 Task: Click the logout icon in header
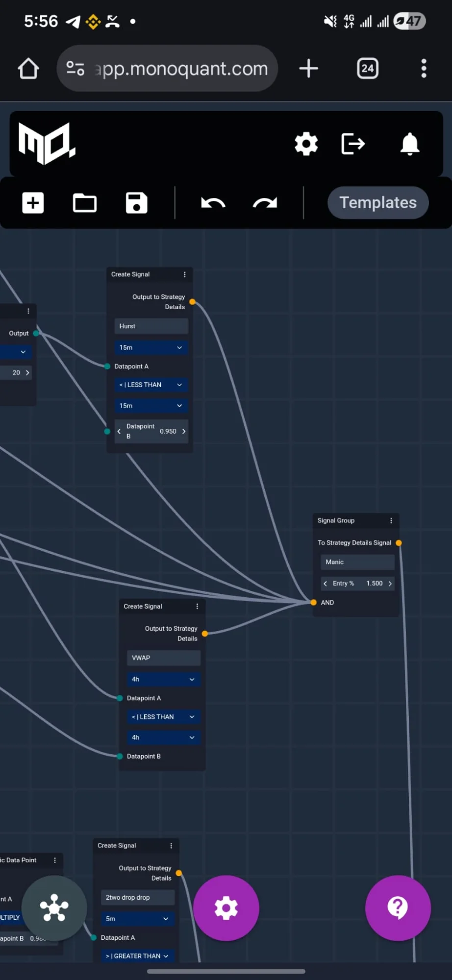point(353,144)
